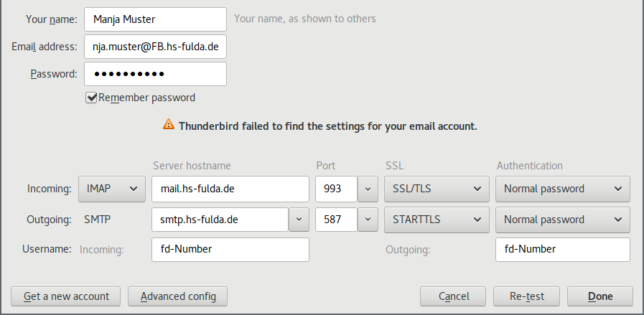Click into the Email address field

tap(155, 47)
